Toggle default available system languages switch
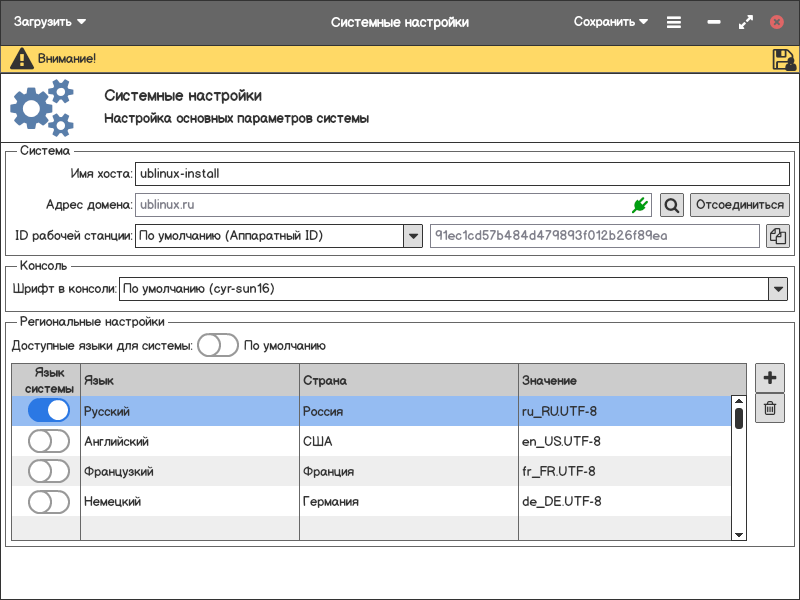800x600 pixels. [218, 345]
